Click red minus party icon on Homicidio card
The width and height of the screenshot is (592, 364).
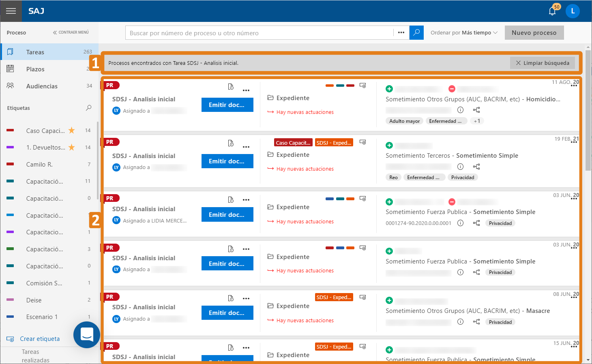coord(452,89)
